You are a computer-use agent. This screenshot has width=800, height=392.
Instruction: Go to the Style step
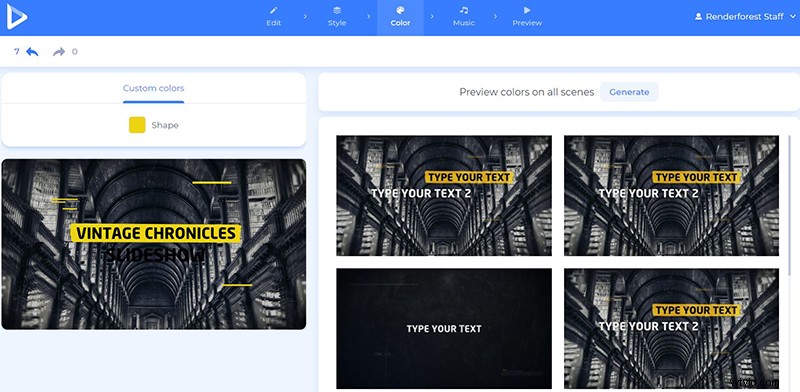pos(337,17)
